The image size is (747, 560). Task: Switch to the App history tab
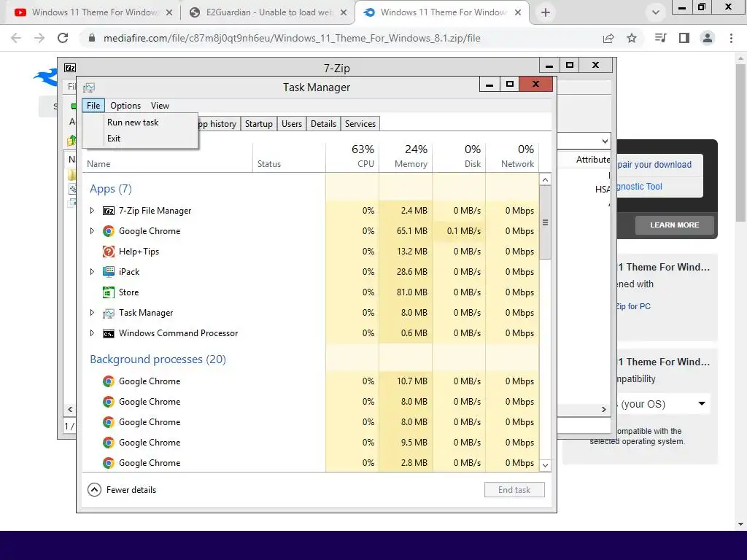219,124
